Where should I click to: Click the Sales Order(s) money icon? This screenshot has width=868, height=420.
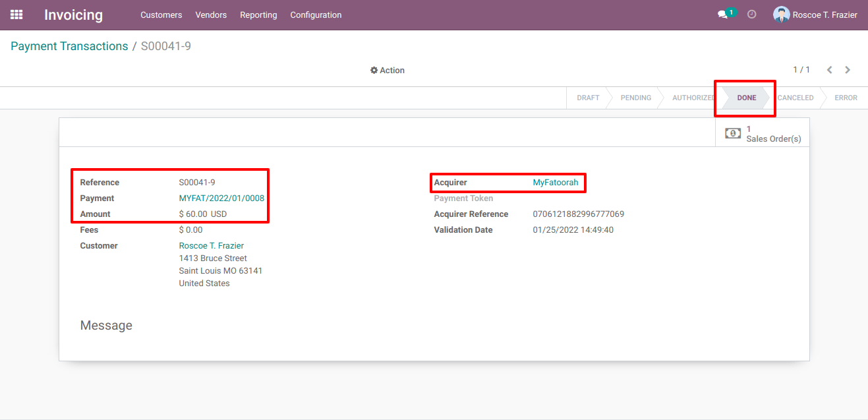[x=733, y=133]
